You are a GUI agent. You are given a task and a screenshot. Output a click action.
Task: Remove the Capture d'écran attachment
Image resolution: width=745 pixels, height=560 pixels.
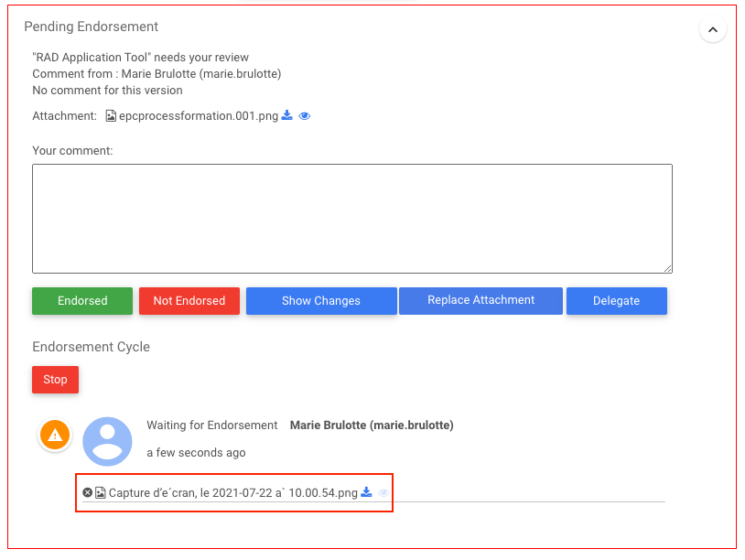(88, 492)
